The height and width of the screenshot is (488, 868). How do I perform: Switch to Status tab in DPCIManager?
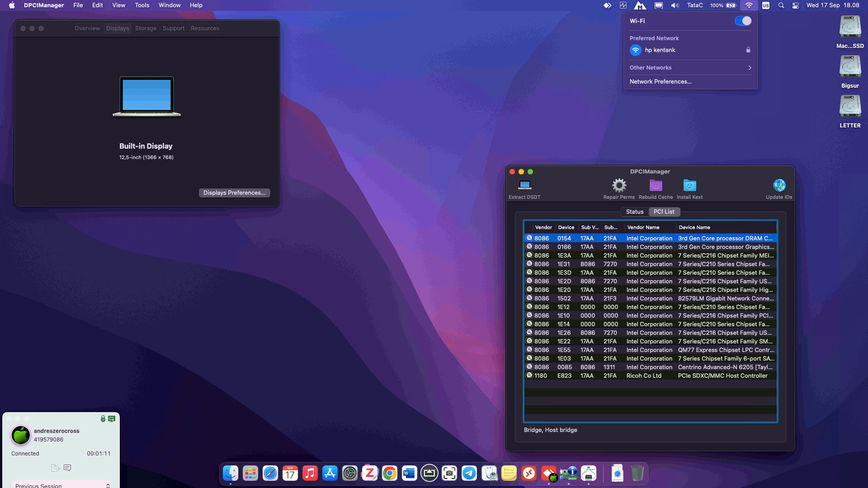(635, 212)
